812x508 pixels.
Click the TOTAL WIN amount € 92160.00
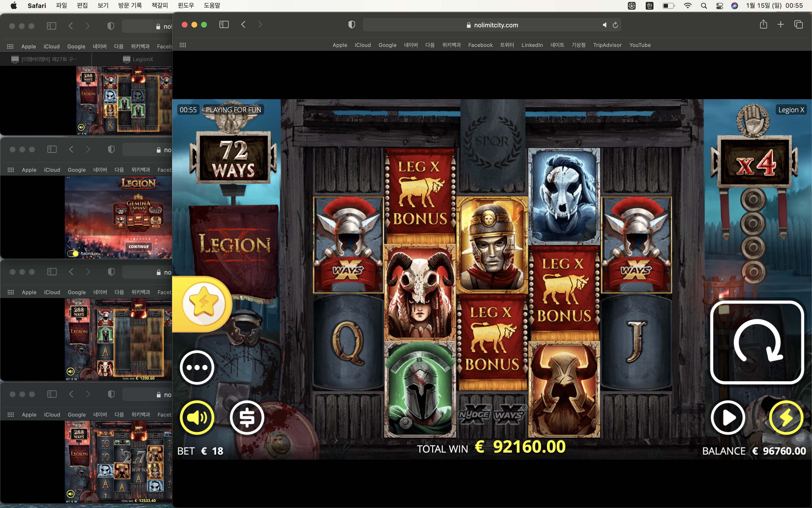point(520,447)
